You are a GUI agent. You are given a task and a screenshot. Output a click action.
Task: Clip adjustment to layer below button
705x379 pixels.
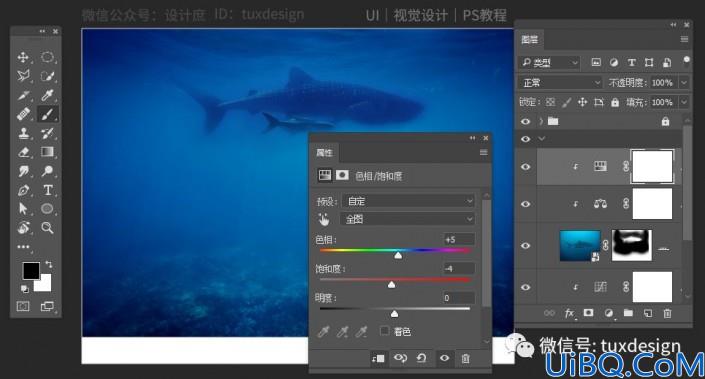(x=378, y=358)
